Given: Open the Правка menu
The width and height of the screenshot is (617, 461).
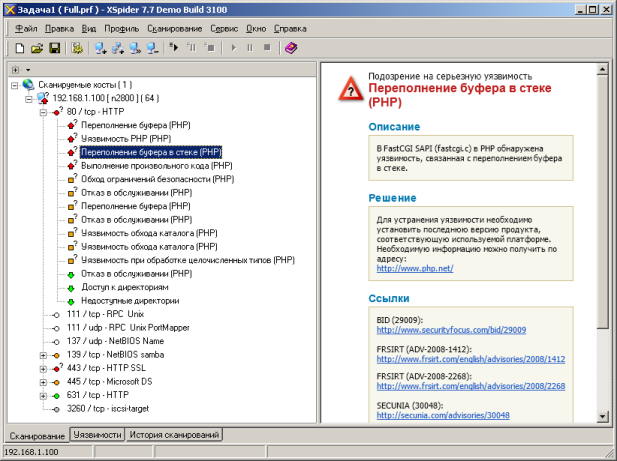Looking at the screenshot, I should (x=59, y=29).
